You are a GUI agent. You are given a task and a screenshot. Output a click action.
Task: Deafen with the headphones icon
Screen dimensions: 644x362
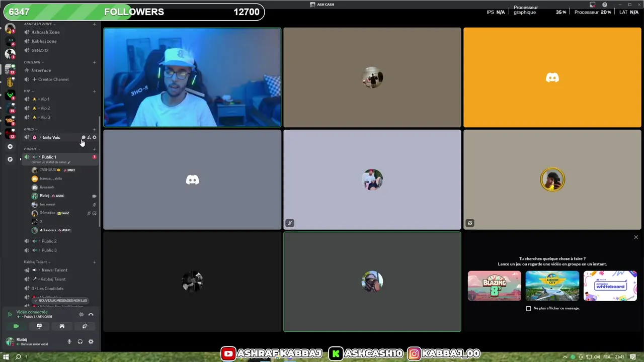pos(80,342)
